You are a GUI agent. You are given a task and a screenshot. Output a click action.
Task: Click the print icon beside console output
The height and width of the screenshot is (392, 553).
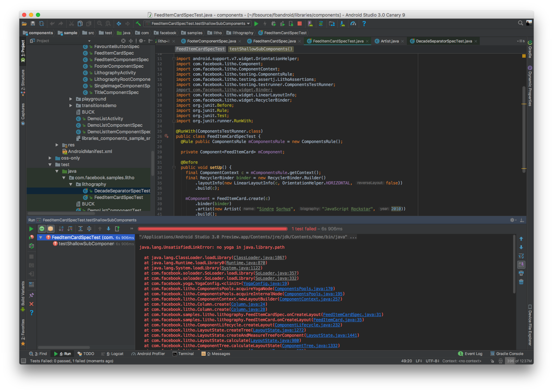point(521,273)
